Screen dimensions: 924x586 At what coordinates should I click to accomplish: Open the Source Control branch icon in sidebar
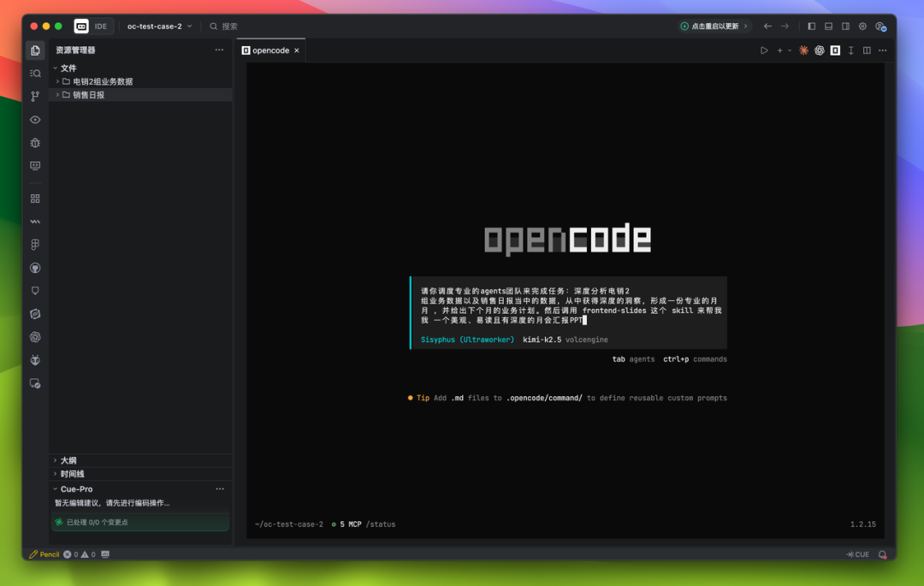pos(35,97)
